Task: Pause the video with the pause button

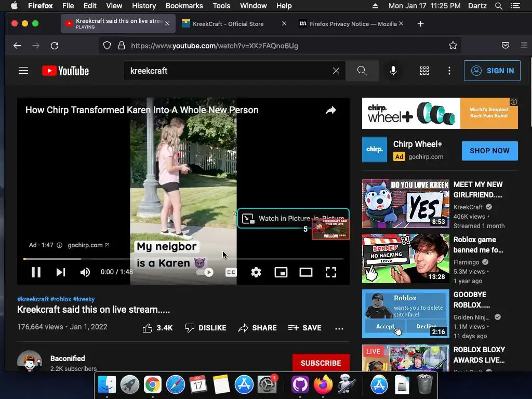Action: [x=36, y=272]
